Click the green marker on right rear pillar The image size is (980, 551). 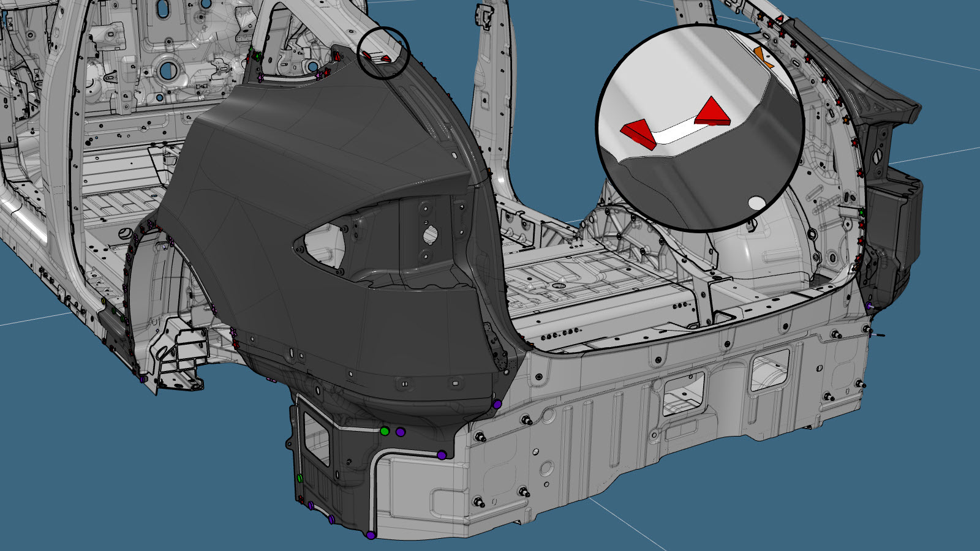[861, 212]
